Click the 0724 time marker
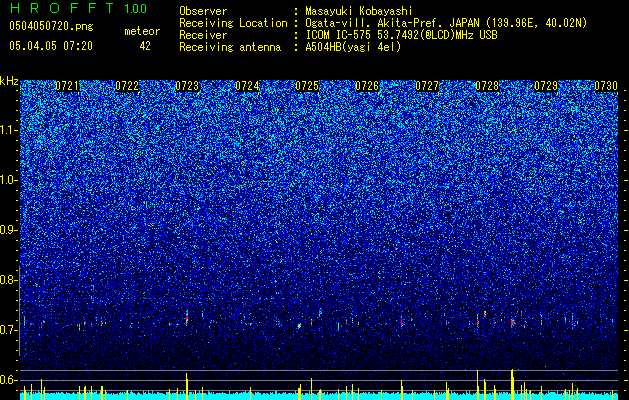Image resolution: width=629 pixels, height=400 pixels. click(x=247, y=86)
